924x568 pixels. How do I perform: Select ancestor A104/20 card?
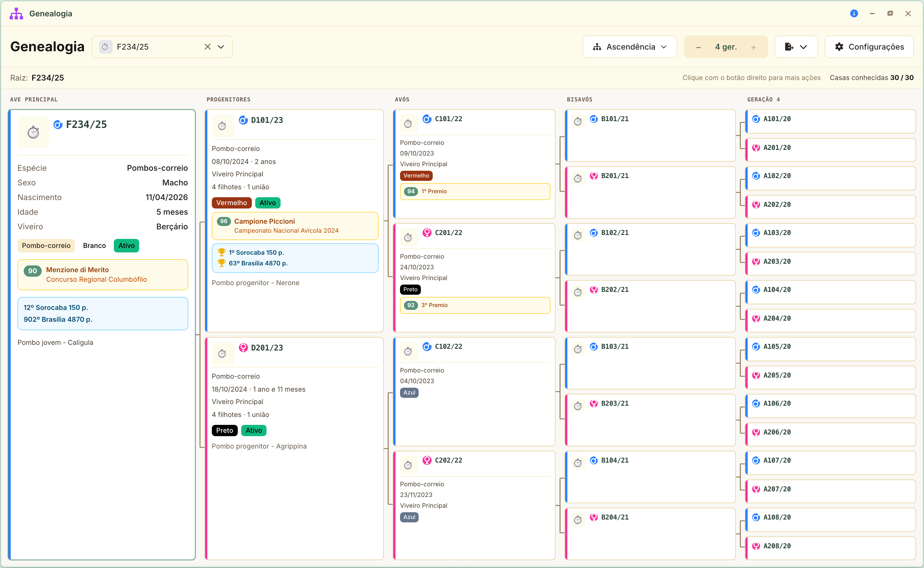(x=830, y=292)
